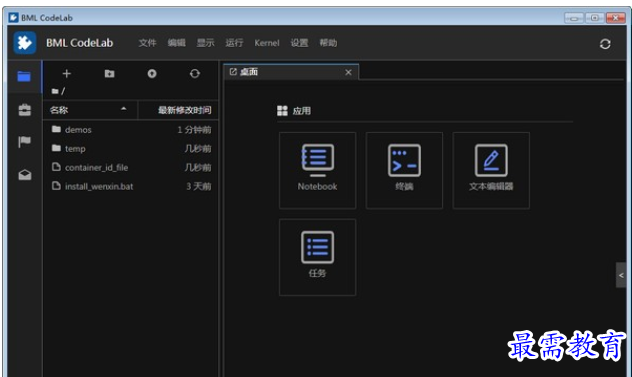
Task: Open the 运行 menu
Action: (234, 43)
